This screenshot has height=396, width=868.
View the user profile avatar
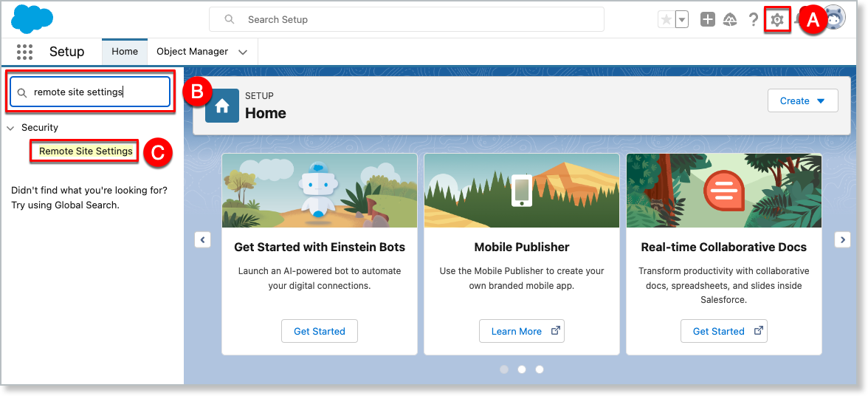[836, 18]
